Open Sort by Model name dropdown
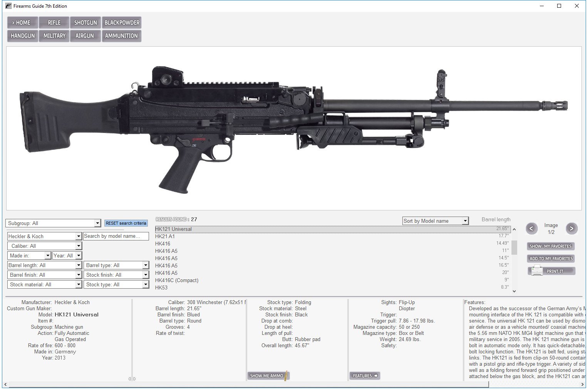Image resolution: width=588 pixels, height=390 pixels. 465,221
